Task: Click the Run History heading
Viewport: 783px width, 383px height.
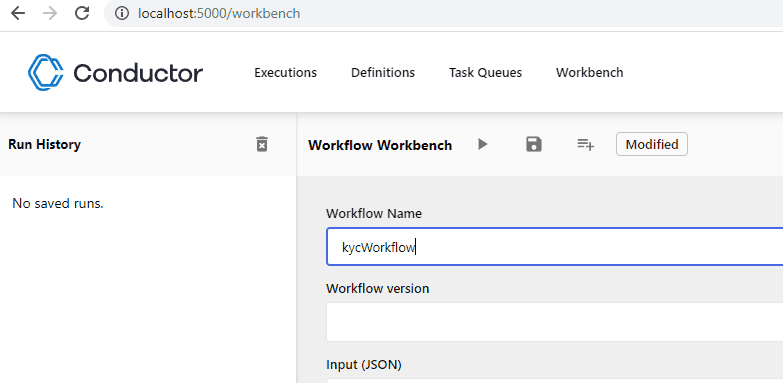Action: [x=44, y=144]
